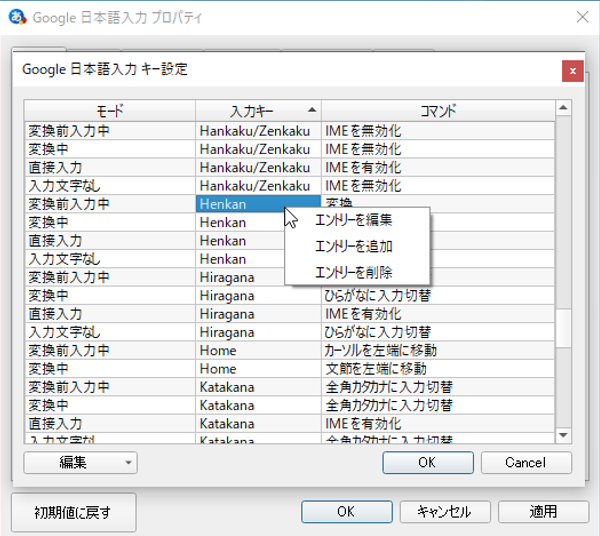Image resolution: width=600 pixels, height=536 pixels.
Task: Open the 編集 dropdown button
Action: [80, 463]
